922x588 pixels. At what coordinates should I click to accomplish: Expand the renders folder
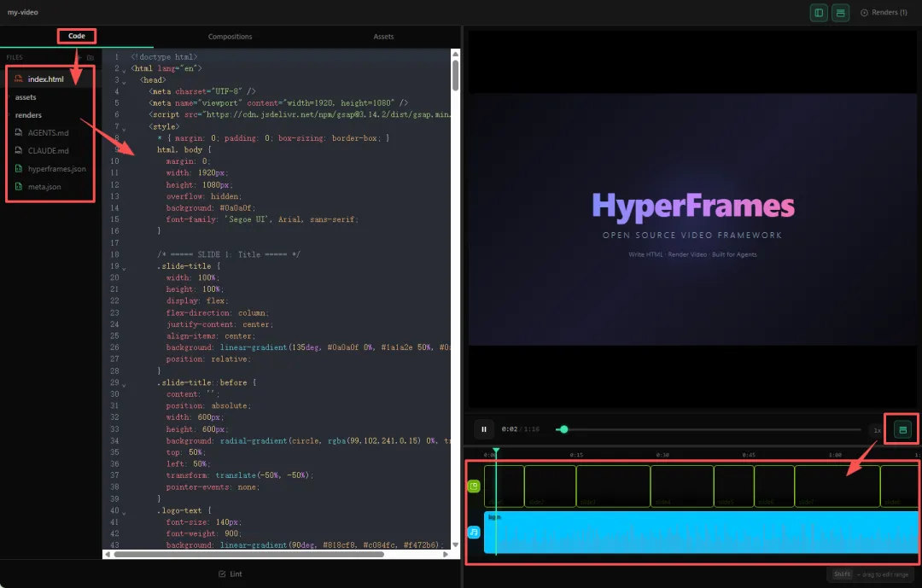(x=28, y=115)
